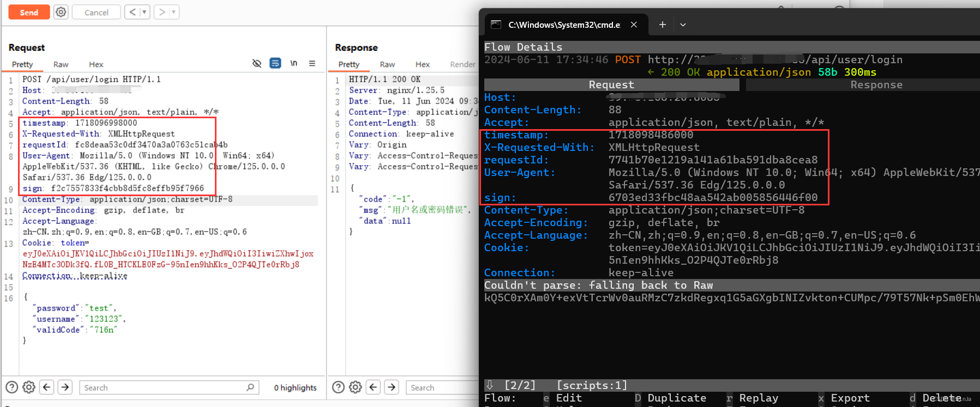Open search settings gear under Request panel
The width and height of the screenshot is (980, 407).
tap(29, 387)
